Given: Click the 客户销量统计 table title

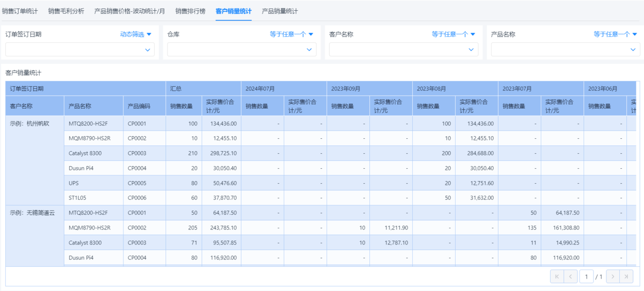Looking at the screenshot, I should 23,72.
